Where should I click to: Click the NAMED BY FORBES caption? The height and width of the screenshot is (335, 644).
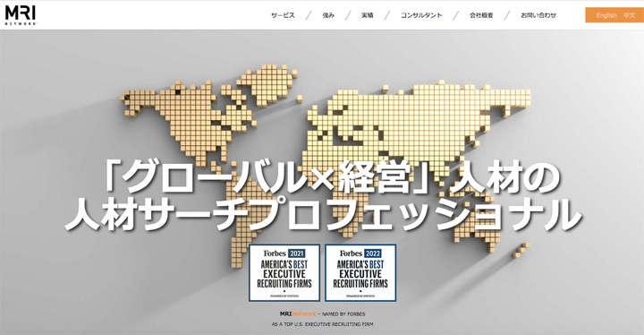(343, 314)
